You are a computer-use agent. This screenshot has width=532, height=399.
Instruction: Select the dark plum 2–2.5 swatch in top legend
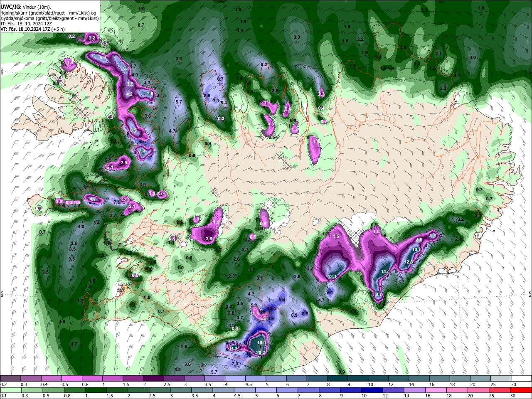[153, 378]
